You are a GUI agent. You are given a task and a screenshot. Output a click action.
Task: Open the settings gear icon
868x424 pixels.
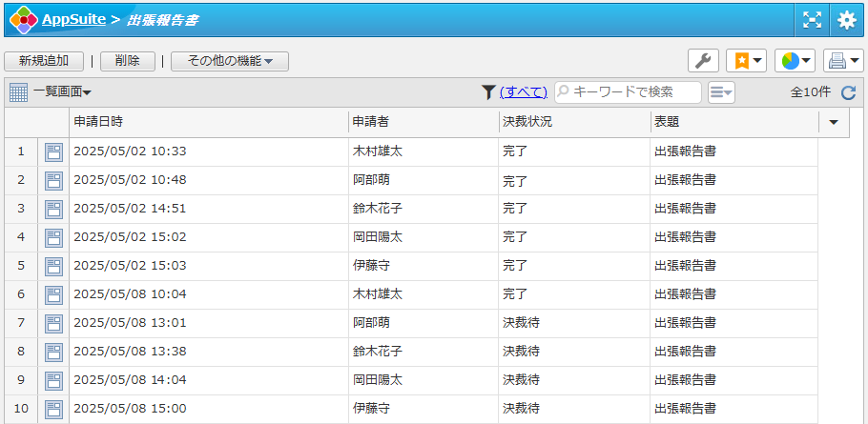(x=847, y=19)
